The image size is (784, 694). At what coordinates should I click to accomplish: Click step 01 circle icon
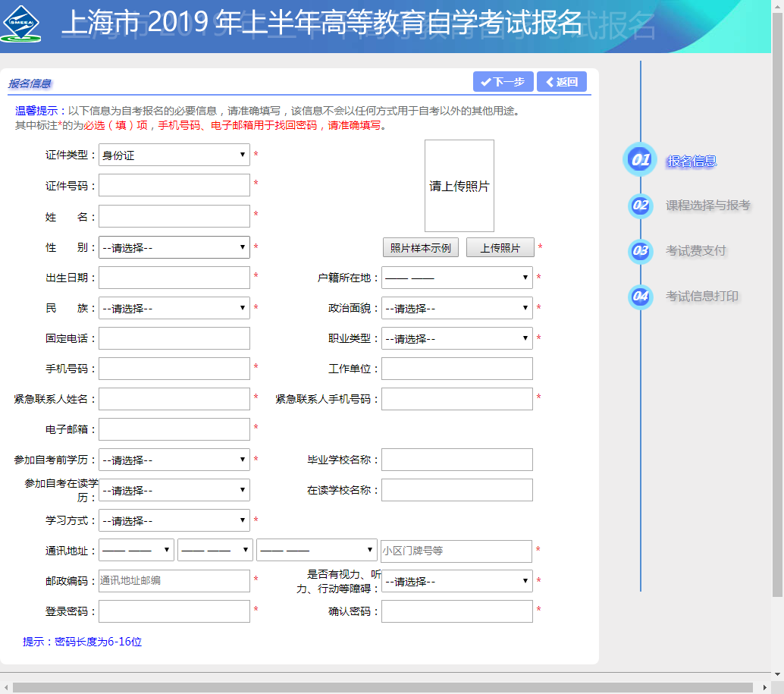coord(640,160)
